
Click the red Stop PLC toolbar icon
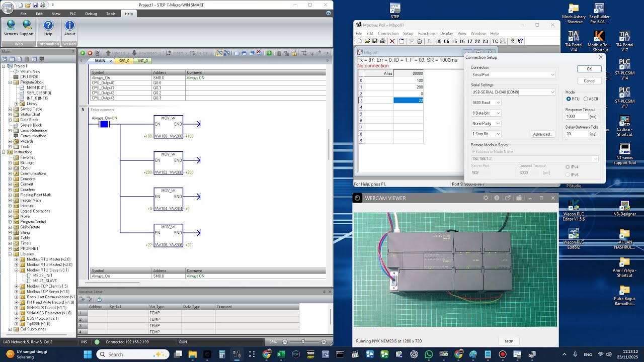(x=90, y=53)
